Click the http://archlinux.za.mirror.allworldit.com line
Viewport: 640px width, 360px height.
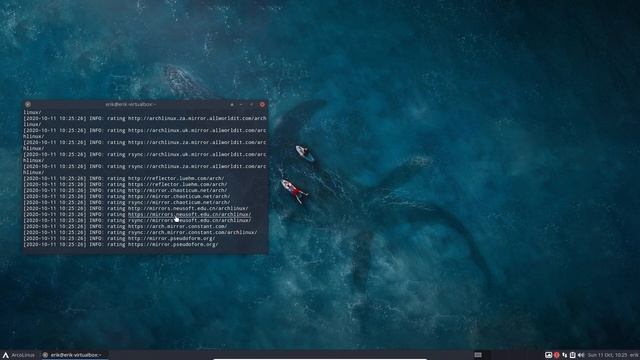(x=197, y=118)
